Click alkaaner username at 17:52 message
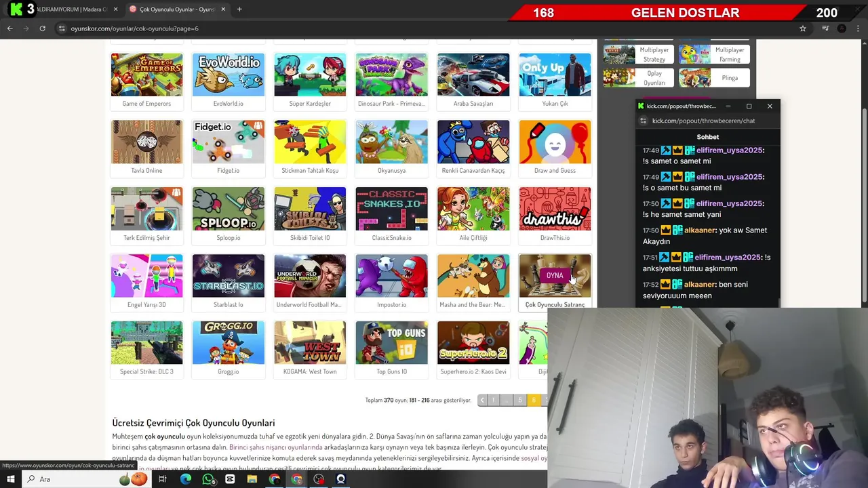The width and height of the screenshot is (868, 488). pyautogui.click(x=700, y=285)
